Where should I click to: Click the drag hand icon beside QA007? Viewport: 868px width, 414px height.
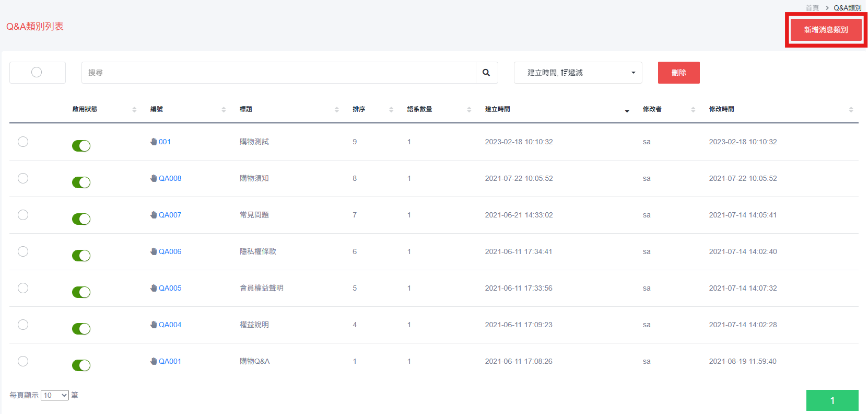coord(154,215)
